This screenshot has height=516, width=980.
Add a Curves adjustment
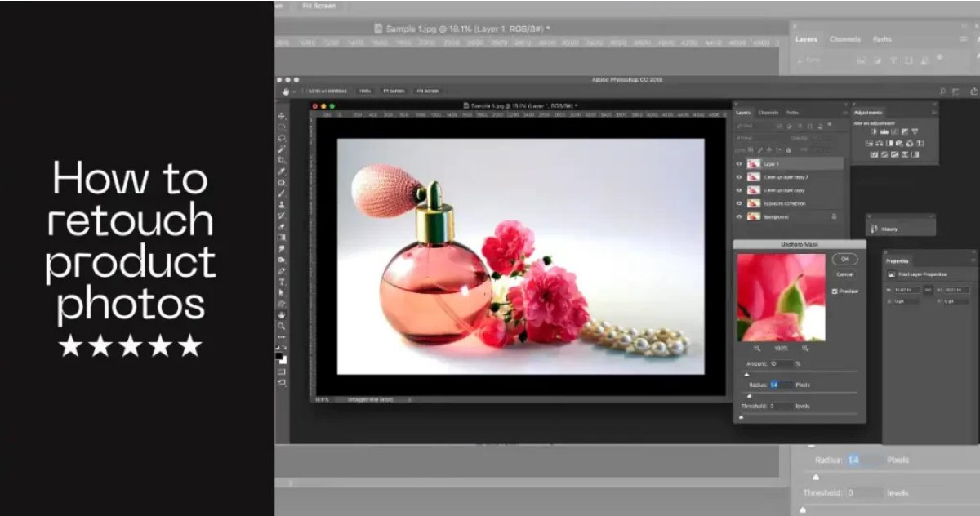[x=894, y=131]
